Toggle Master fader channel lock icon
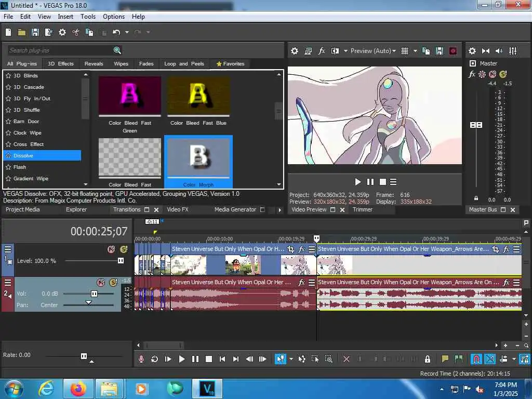This screenshot has width=532, height=399. click(x=476, y=198)
